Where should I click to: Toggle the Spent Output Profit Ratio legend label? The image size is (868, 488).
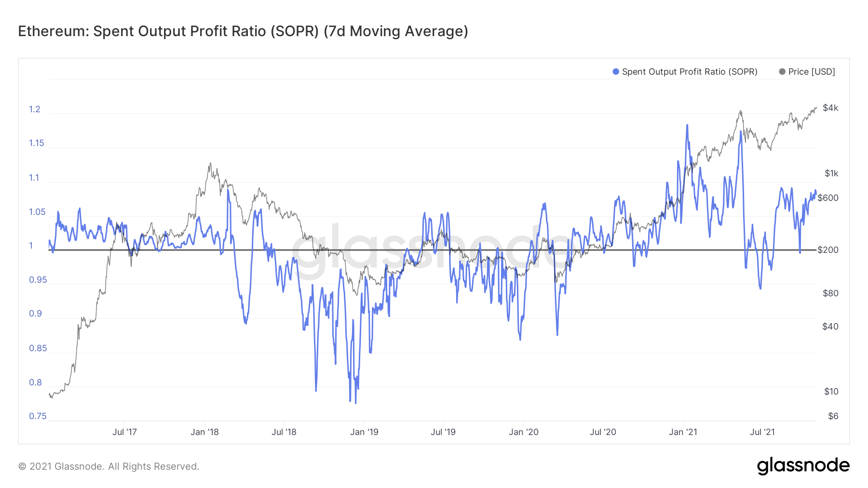(x=690, y=72)
